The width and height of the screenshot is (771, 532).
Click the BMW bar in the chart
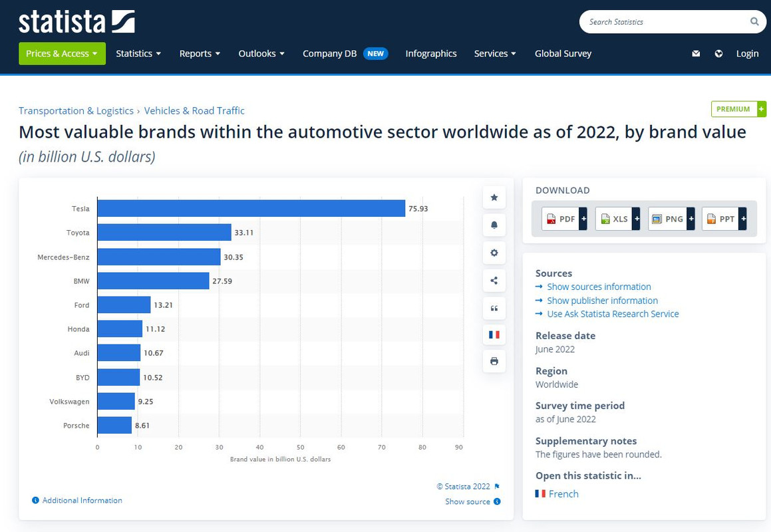154,281
